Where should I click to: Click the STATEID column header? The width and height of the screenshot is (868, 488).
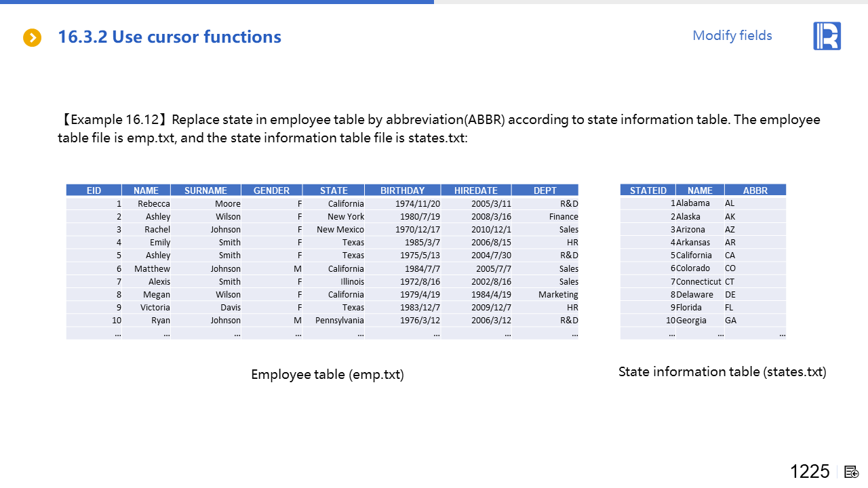coord(648,190)
